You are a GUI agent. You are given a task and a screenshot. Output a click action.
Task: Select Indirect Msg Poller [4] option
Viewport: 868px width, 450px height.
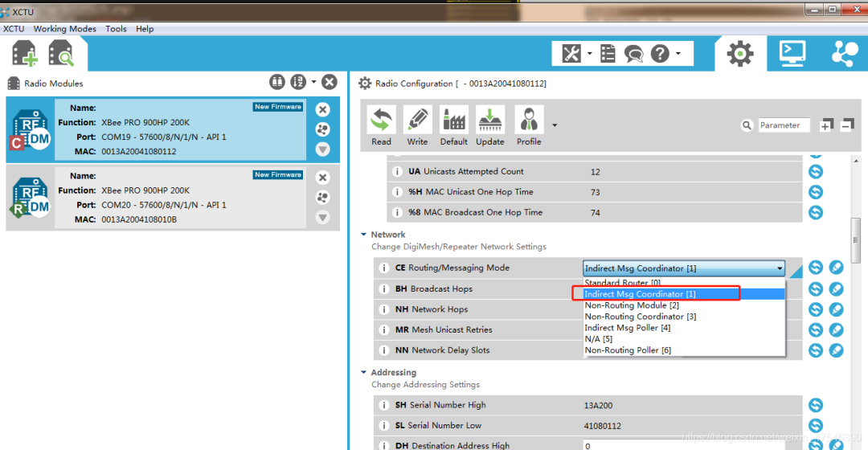(684, 328)
